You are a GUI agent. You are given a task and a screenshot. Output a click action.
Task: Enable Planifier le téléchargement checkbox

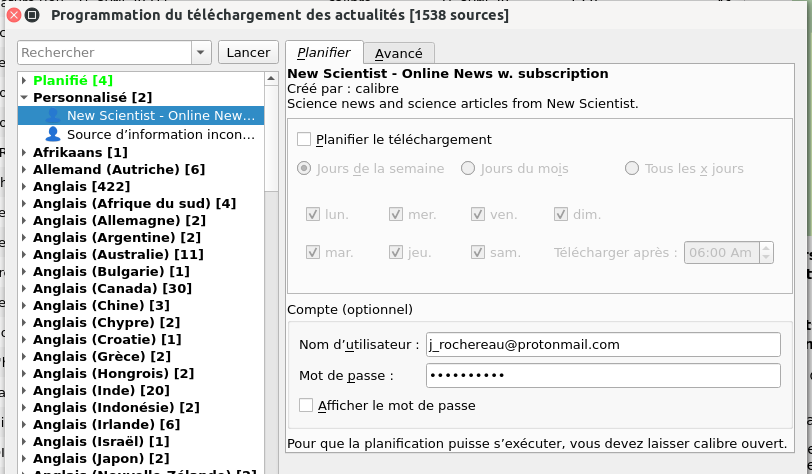(305, 140)
